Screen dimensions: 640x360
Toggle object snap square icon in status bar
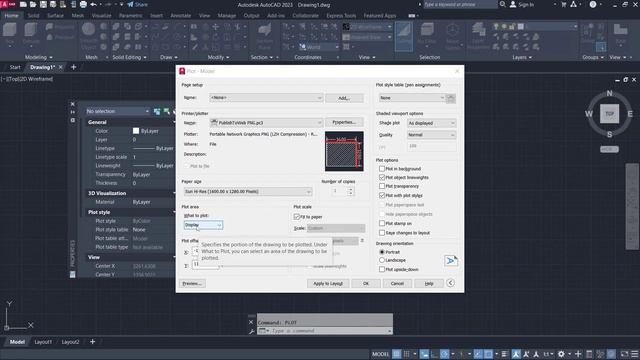488,354
